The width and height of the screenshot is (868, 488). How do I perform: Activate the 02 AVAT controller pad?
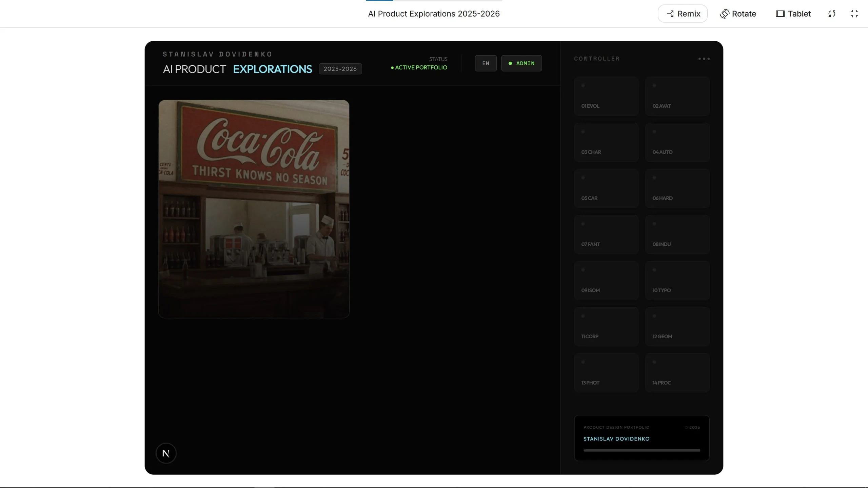pyautogui.click(x=677, y=96)
